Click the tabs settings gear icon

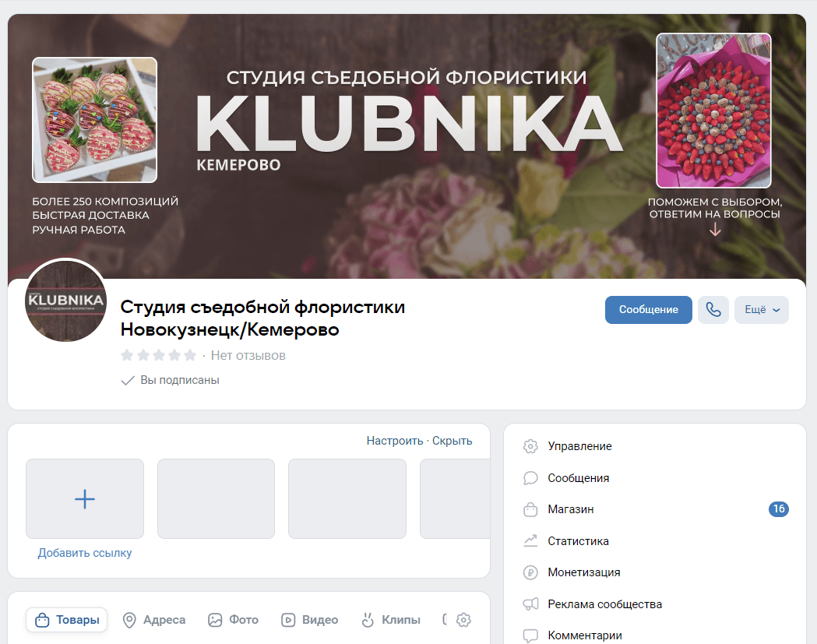[463, 620]
